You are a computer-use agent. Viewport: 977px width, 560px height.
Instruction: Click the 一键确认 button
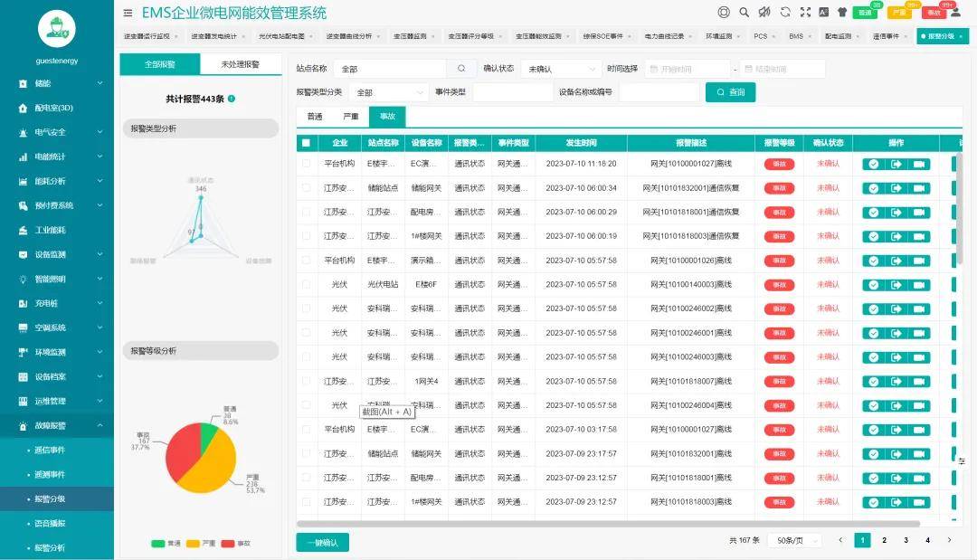point(322,543)
